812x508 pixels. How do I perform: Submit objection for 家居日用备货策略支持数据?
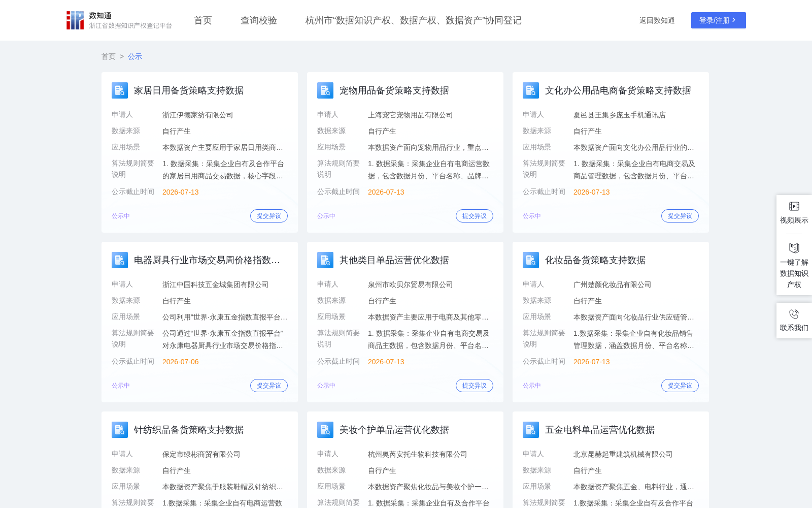(x=269, y=216)
